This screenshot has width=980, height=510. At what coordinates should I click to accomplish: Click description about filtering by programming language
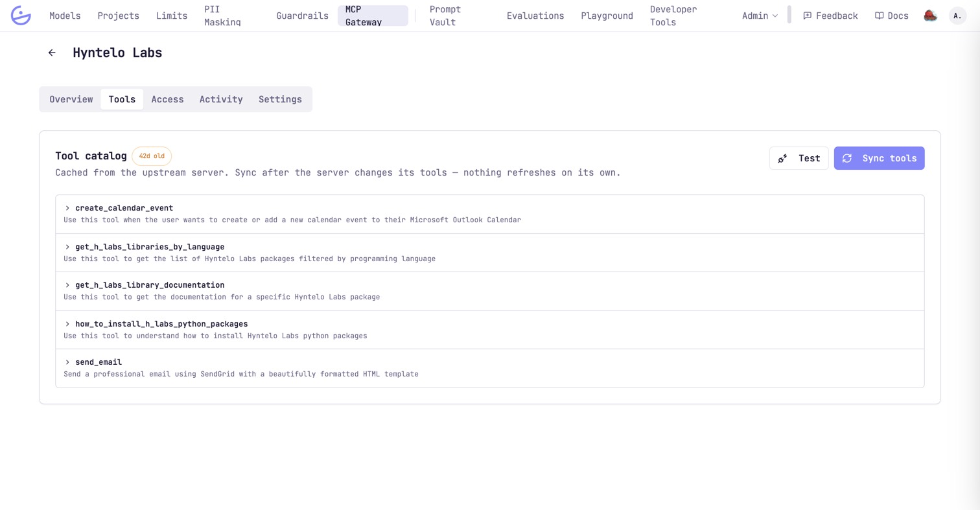point(250,259)
